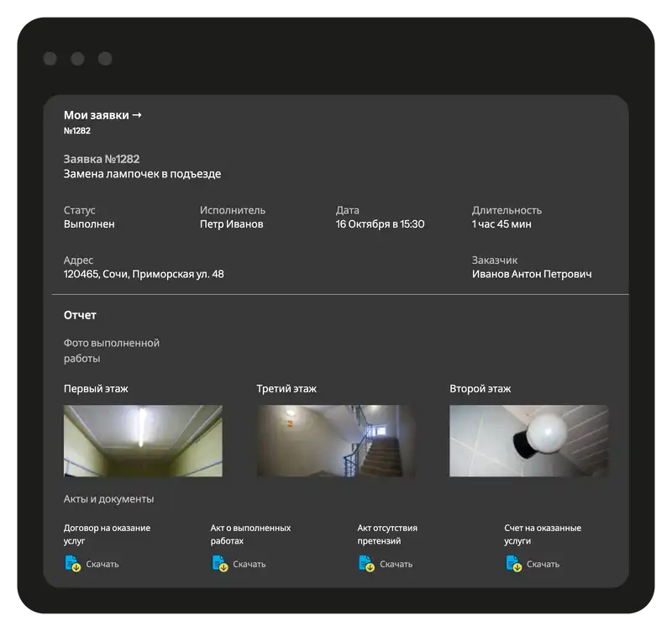
Task: Click the file icon under Счет на оказанные услуги
Action: pos(514,564)
